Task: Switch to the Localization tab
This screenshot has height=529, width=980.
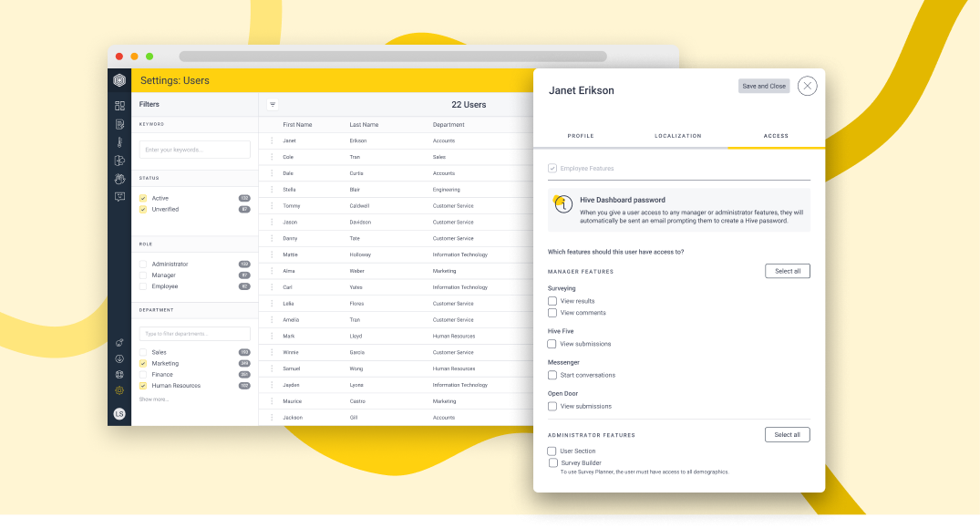Action: pos(678,136)
